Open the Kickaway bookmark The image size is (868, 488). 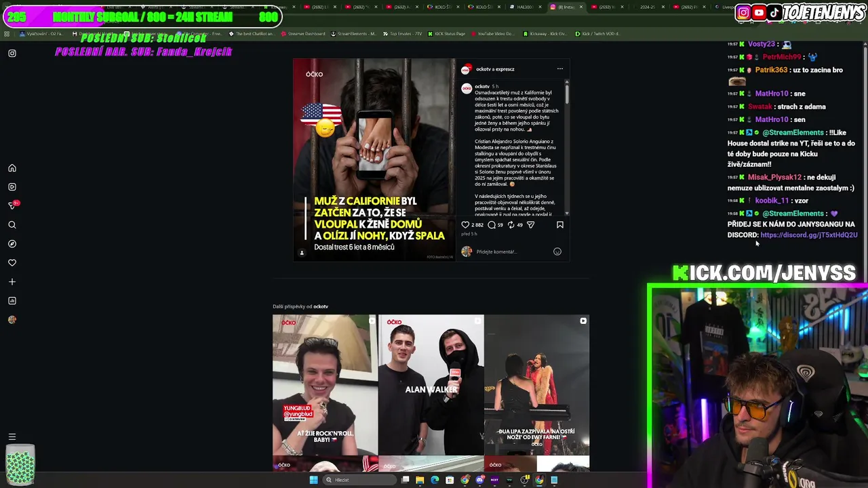point(545,34)
